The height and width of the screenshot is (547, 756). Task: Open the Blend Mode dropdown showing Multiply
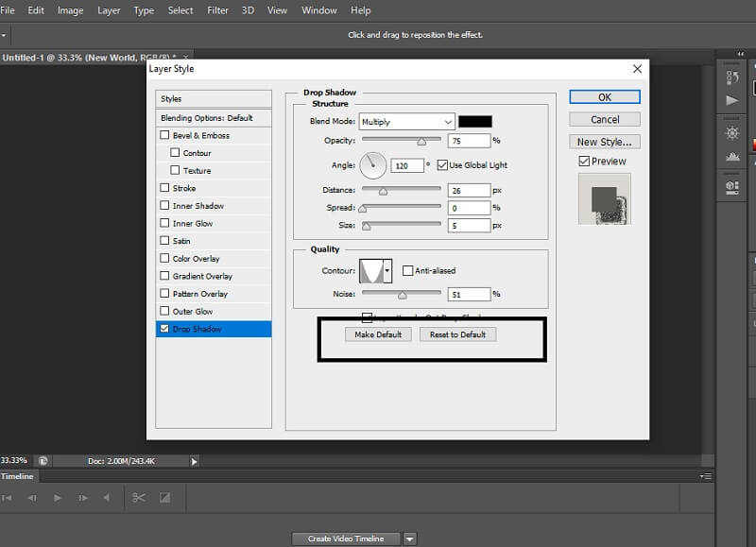(x=406, y=121)
